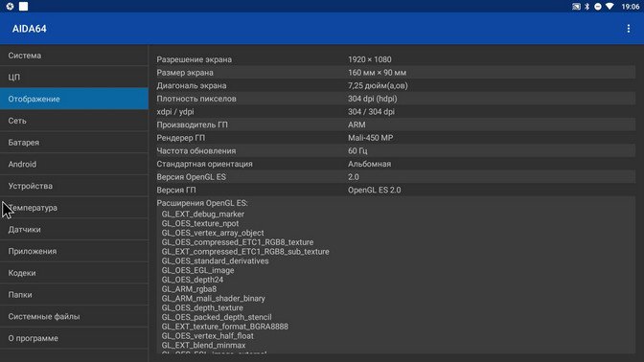Select the GL_OES_depth_texture line
Viewport: 644px width, 362px height.
pyautogui.click(x=202, y=307)
